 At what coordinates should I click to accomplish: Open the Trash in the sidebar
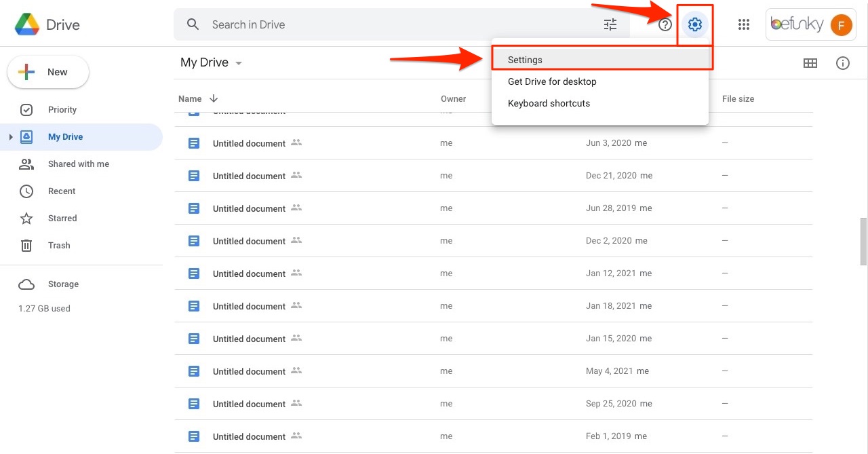coord(59,246)
